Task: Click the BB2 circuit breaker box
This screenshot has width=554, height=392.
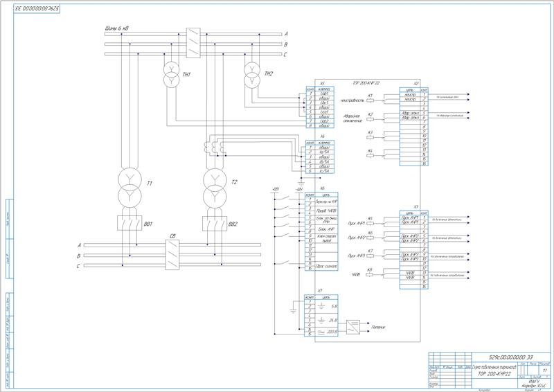Action: [x=214, y=224]
